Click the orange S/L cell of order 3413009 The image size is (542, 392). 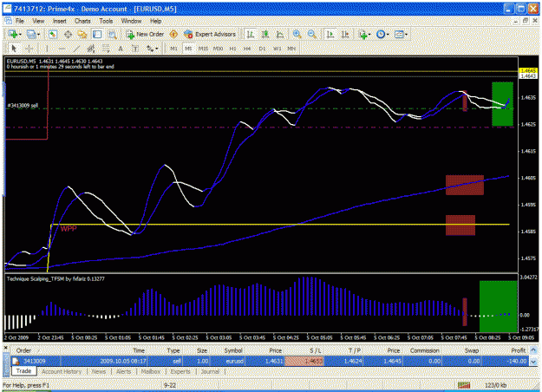(x=304, y=362)
